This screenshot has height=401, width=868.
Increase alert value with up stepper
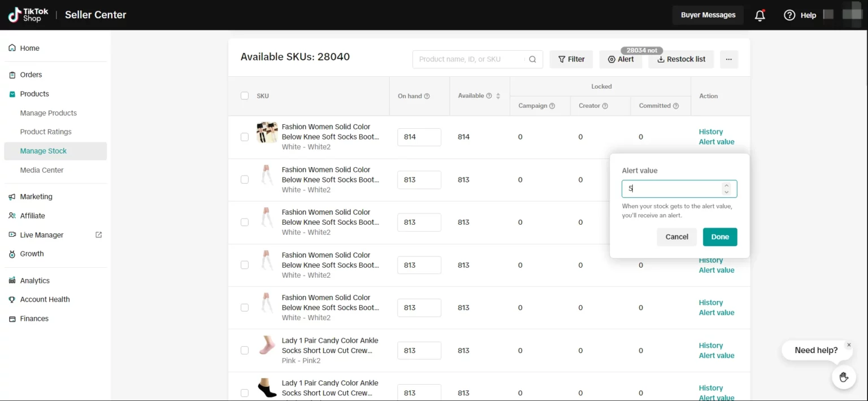[727, 185]
